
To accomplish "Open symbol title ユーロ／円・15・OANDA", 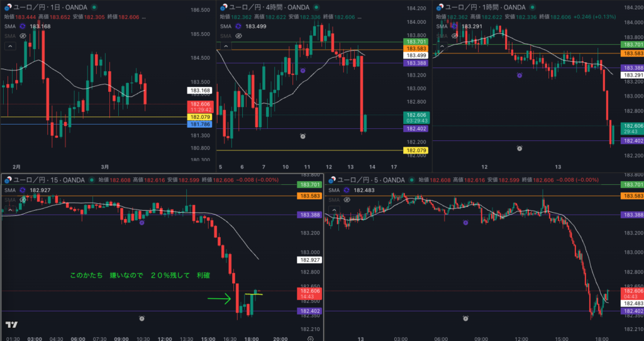I will coord(49,180).
